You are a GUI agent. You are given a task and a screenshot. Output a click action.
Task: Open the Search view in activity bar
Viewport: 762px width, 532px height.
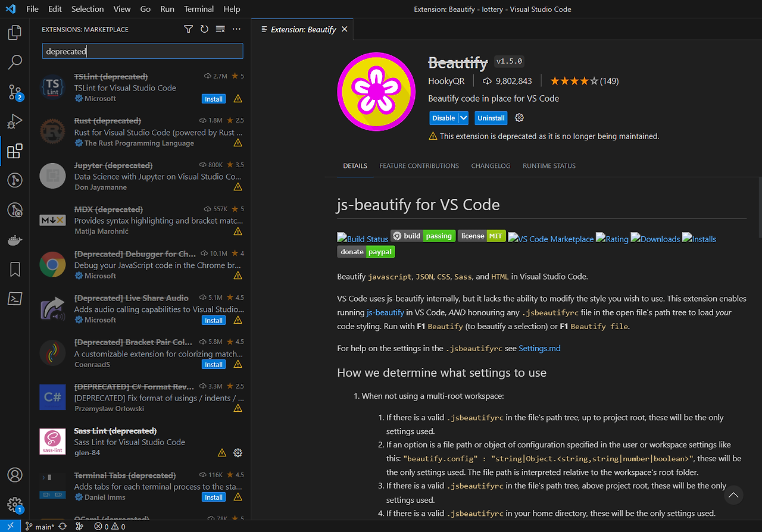pos(15,61)
